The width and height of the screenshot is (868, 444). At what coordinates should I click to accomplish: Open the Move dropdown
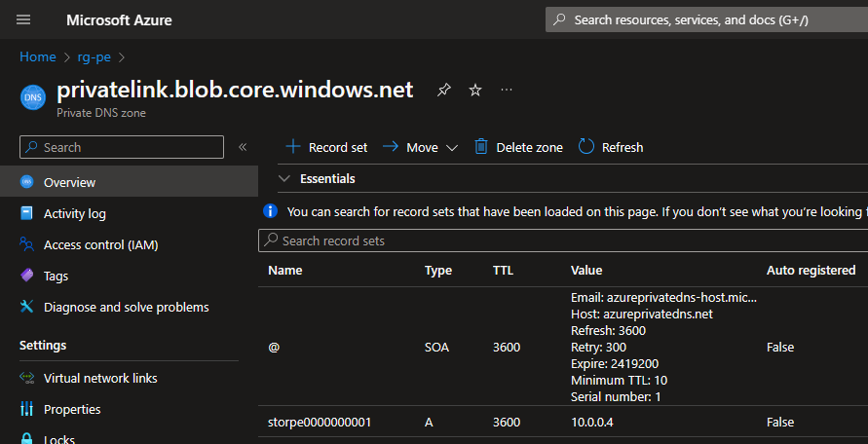click(421, 147)
